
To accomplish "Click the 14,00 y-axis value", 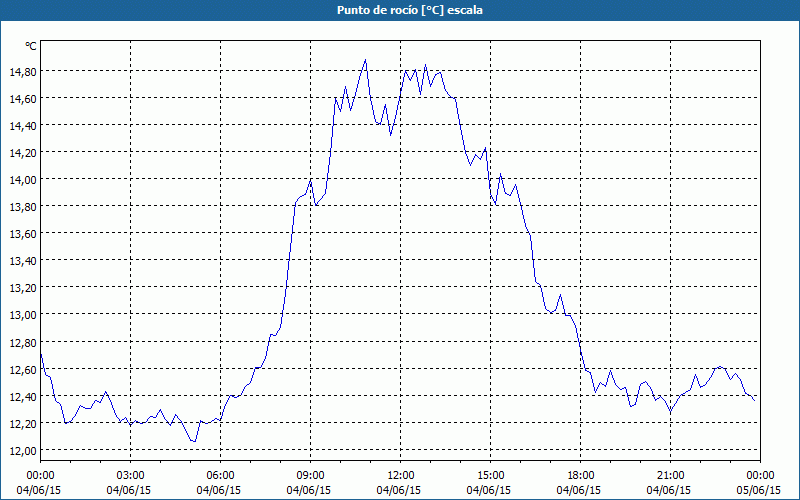I will (x=23, y=180).
